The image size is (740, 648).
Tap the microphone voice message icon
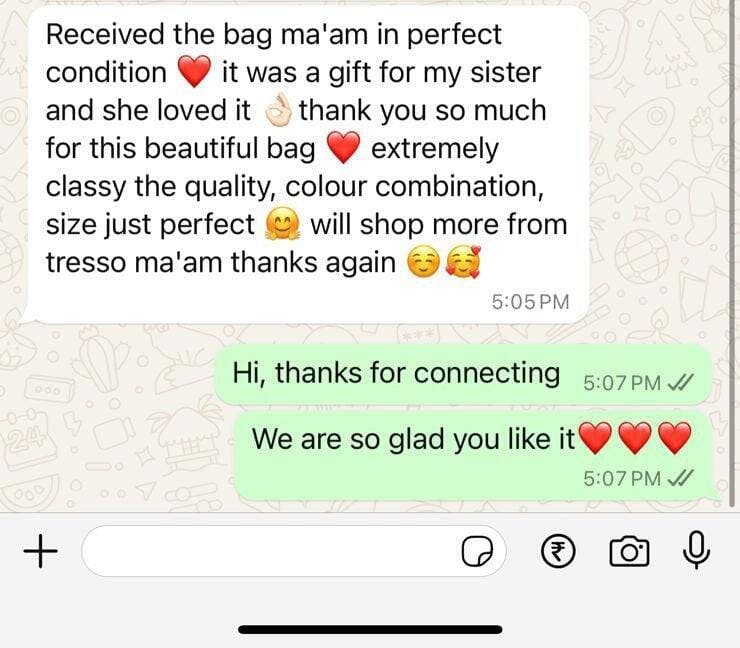(x=697, y=550)
